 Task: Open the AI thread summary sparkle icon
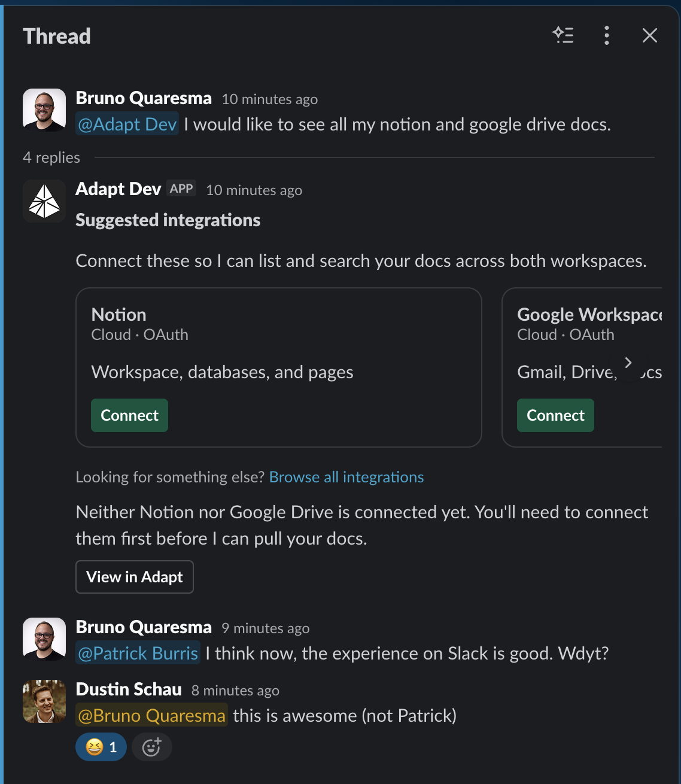(563, 35)
